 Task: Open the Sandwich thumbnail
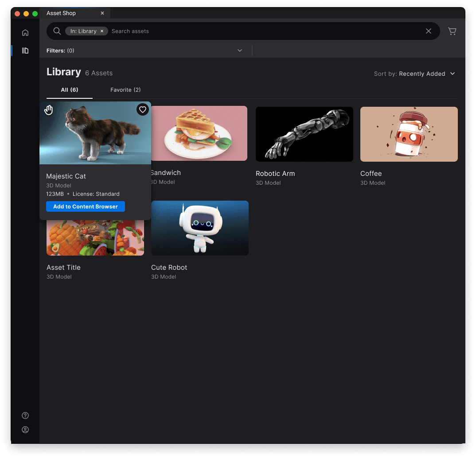coord(199,133)
